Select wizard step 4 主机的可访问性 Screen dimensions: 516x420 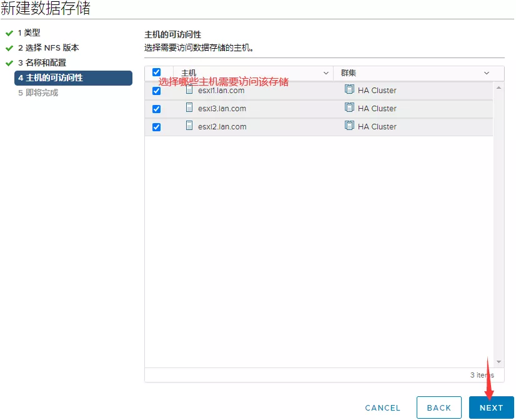point(50,78)
